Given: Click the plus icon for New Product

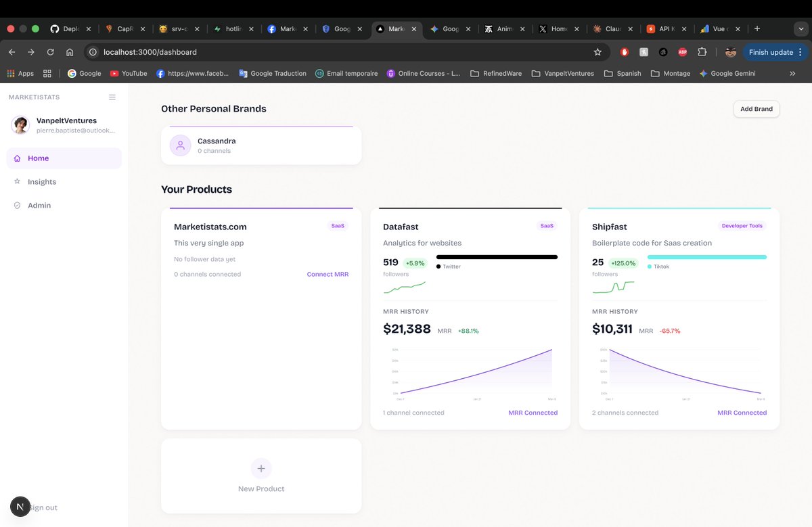Looking at the screenshot, I should 261,467.
